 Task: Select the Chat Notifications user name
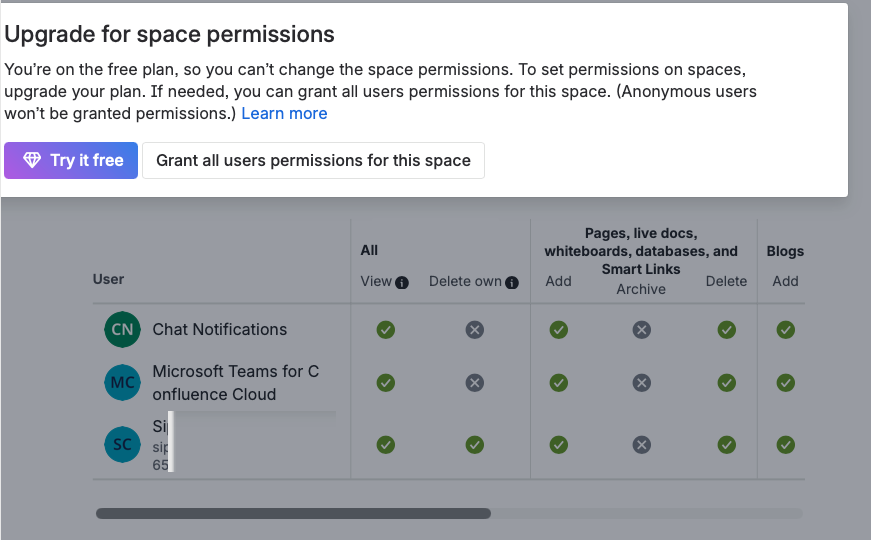pyautogui.click(x=219, y=330)
